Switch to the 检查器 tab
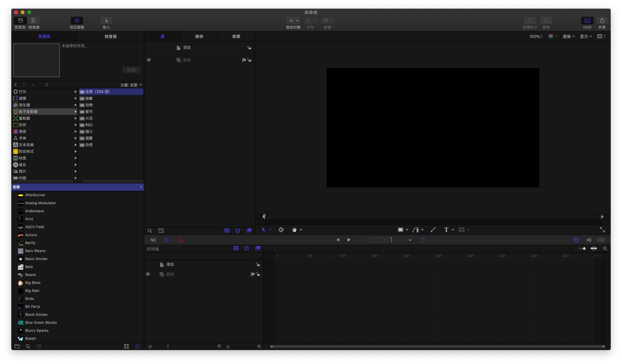 point(111,37)
